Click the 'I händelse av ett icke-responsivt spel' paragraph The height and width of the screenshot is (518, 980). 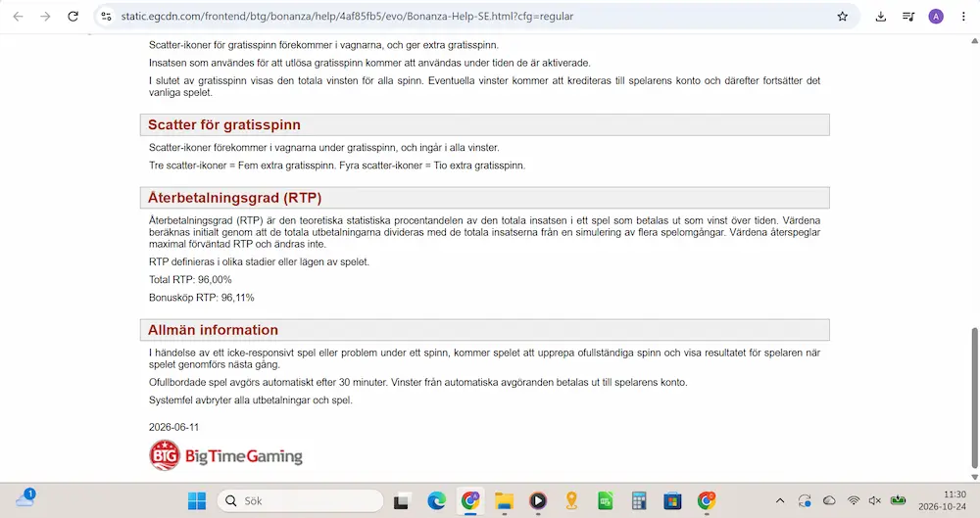pos(484,358)
